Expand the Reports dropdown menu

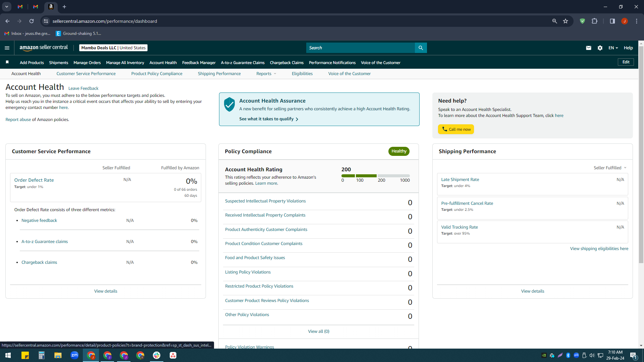point(266,74)
